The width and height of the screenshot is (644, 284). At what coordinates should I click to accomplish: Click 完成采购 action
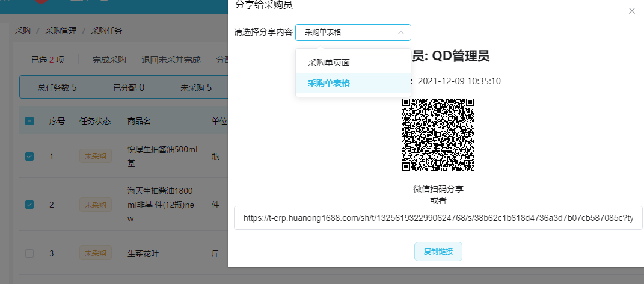coord(109,60)
